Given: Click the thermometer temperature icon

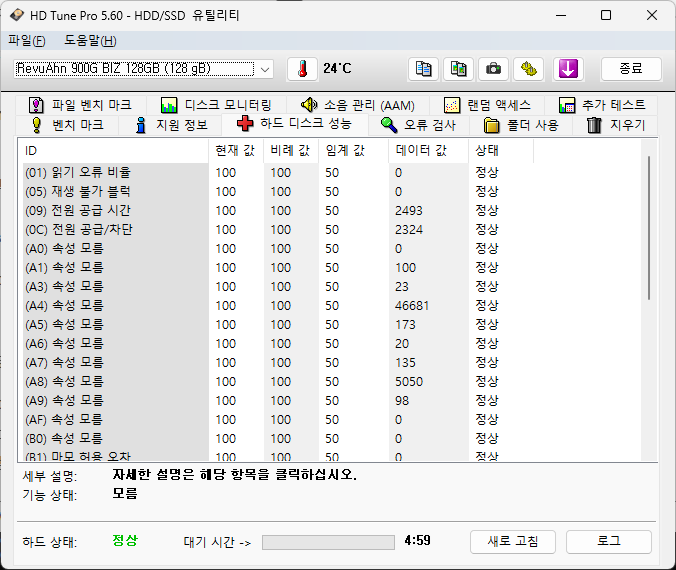Looking at the screenshot, I should point(302,69).
